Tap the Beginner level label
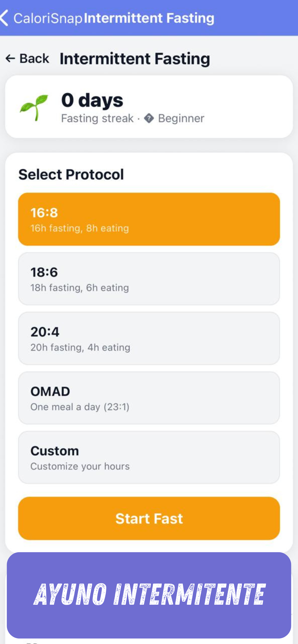Image resolution: width=298 pixels, height=644 pixels. [181, 118]
